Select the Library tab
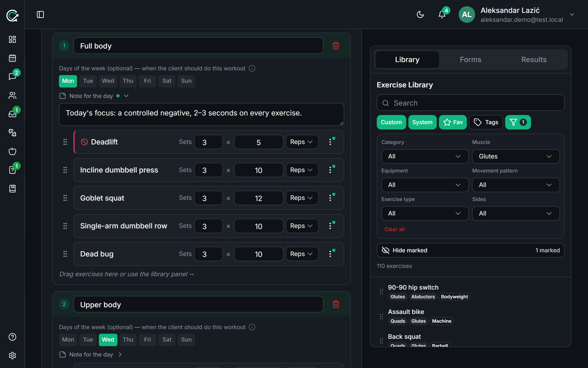588x368 pixels. click(x=407, y=60)
